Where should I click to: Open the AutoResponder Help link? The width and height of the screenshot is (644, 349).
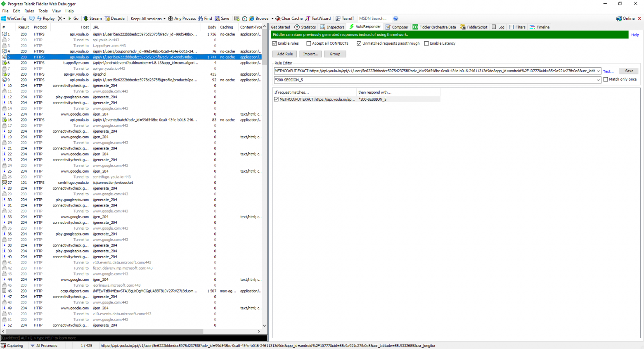pyautogui.click(x=635, y=35)
